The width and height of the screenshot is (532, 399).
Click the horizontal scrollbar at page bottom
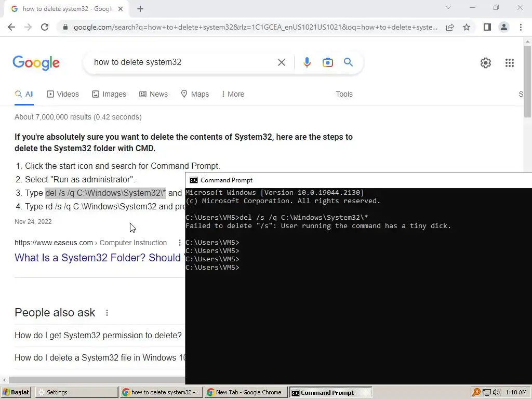point(97,380)
